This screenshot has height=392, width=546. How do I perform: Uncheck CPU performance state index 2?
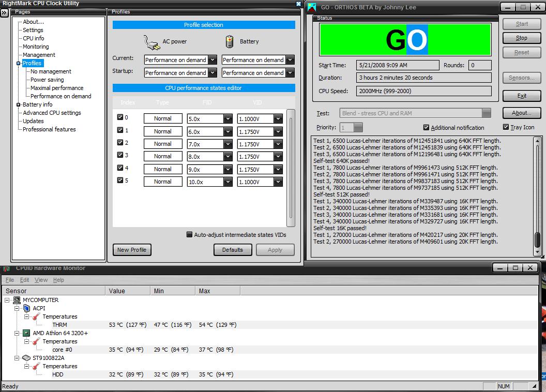click(x=120, y=142)
